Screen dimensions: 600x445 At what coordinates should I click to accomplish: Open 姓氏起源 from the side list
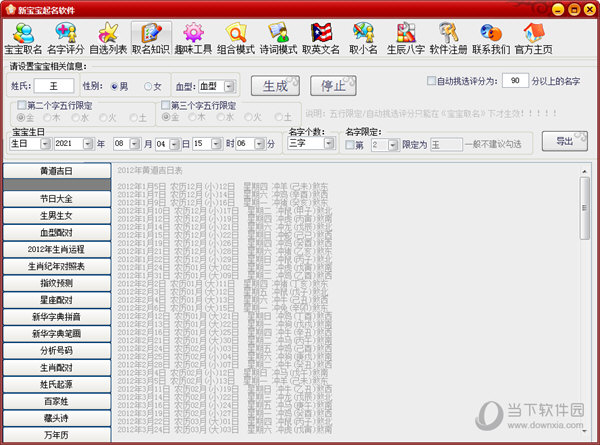click(57, 384)
